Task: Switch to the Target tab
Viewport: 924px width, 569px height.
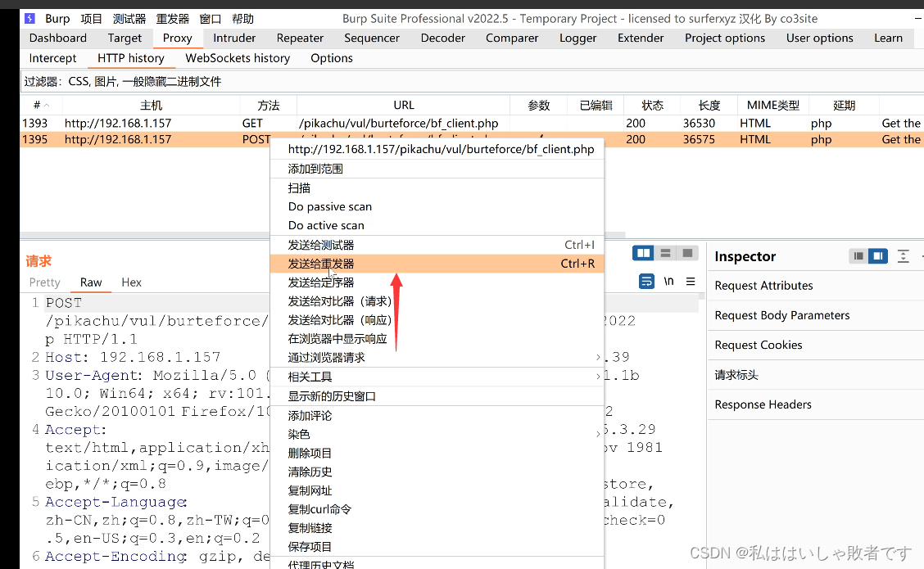Action: pos(125,38)
